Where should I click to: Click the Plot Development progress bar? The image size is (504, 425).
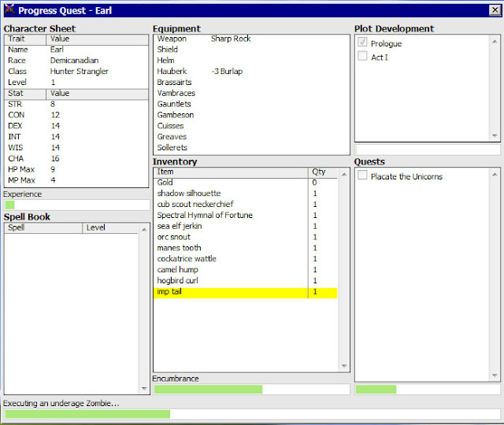coord(428,150)
